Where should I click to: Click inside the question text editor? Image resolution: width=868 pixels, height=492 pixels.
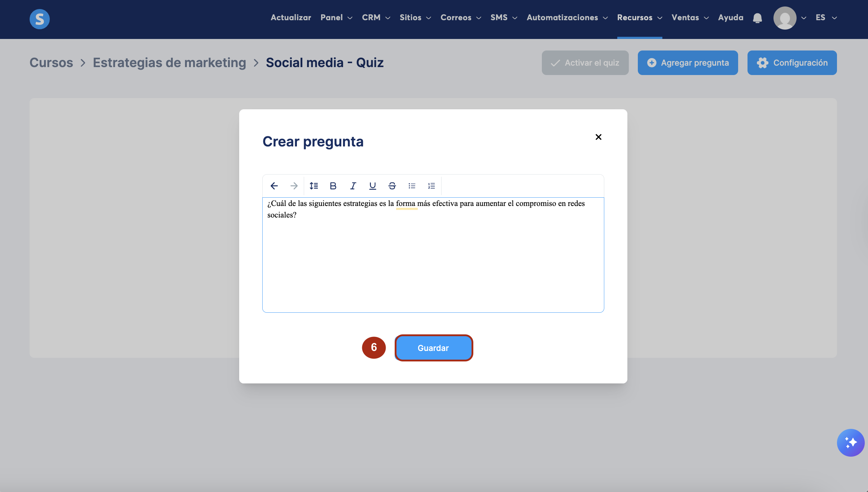pyautogui.click(x=433, y=260)
